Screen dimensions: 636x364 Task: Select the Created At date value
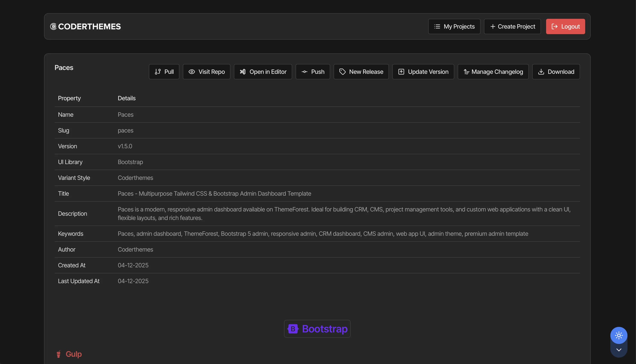coord(133,265)
